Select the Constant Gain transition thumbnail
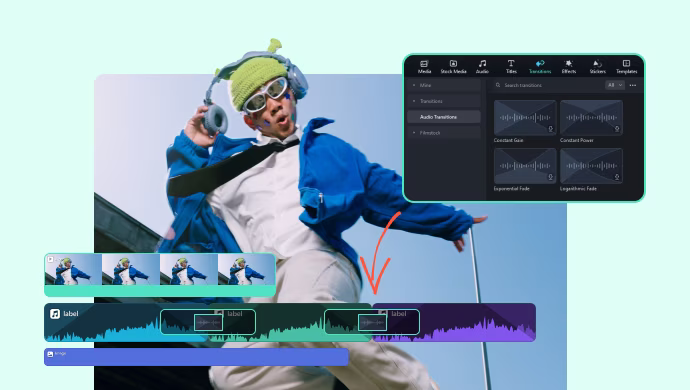 [525, 118]
